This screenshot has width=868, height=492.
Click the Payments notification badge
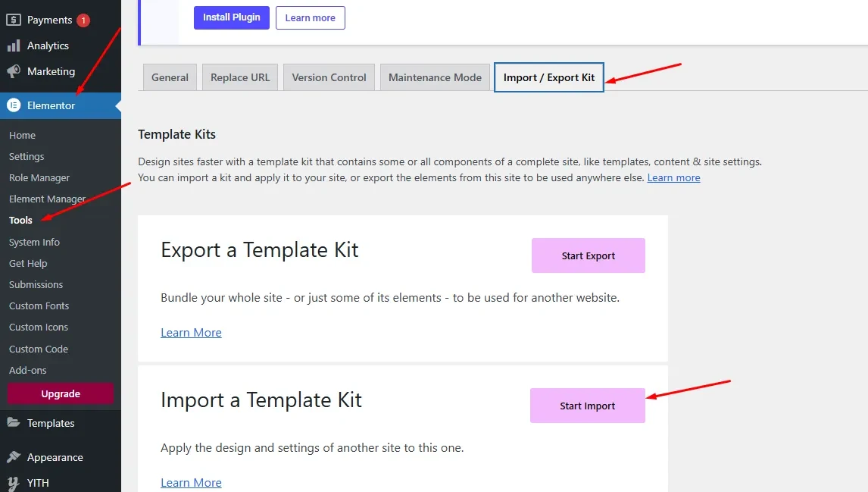click(83, 20)
